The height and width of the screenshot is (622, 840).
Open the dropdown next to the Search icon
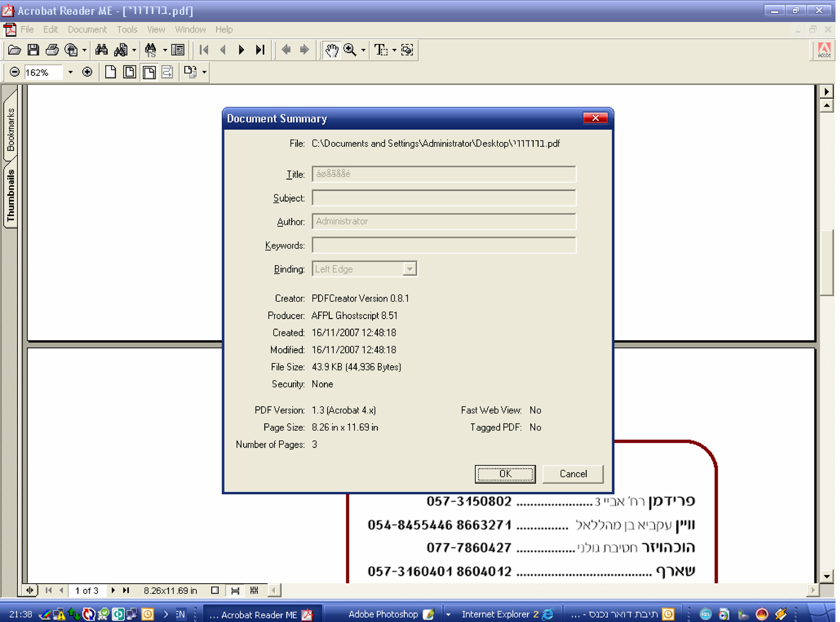pyautogui.click(x=134, y=50)
